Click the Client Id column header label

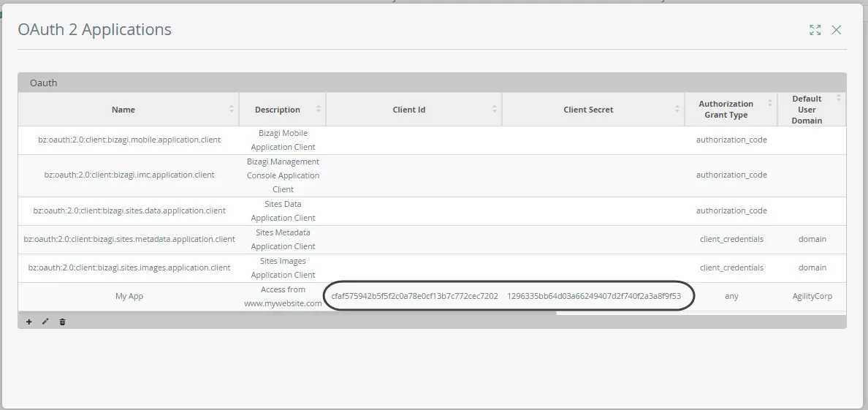coord(409,110)
